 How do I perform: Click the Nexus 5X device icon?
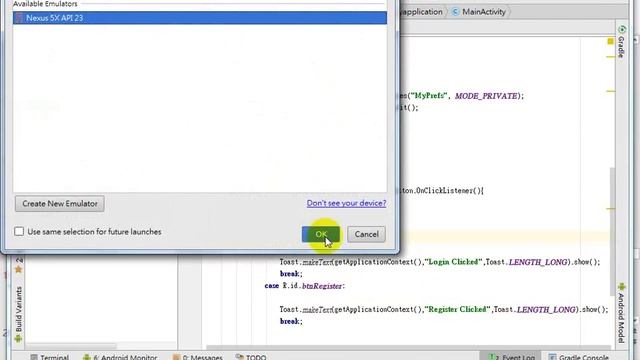[19, 18]
